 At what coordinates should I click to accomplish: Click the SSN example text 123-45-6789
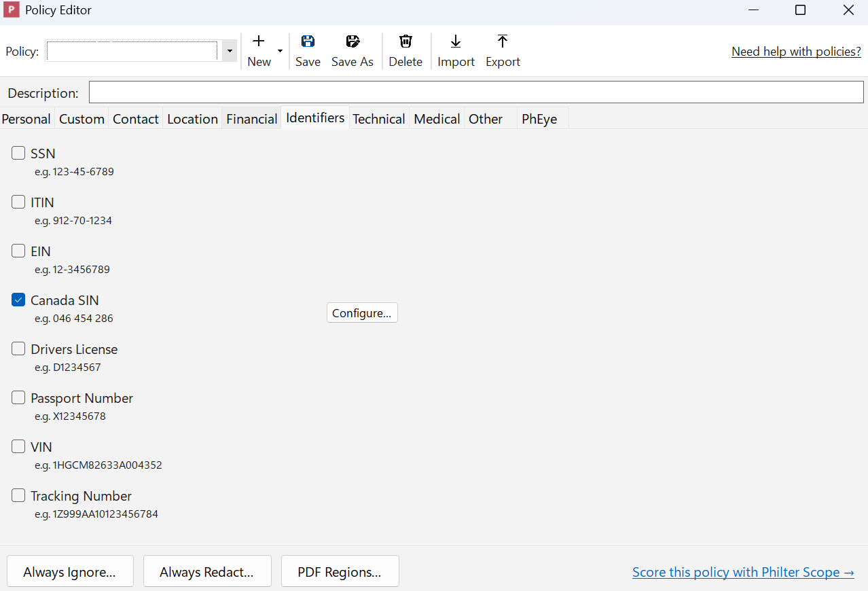point(83,172)
